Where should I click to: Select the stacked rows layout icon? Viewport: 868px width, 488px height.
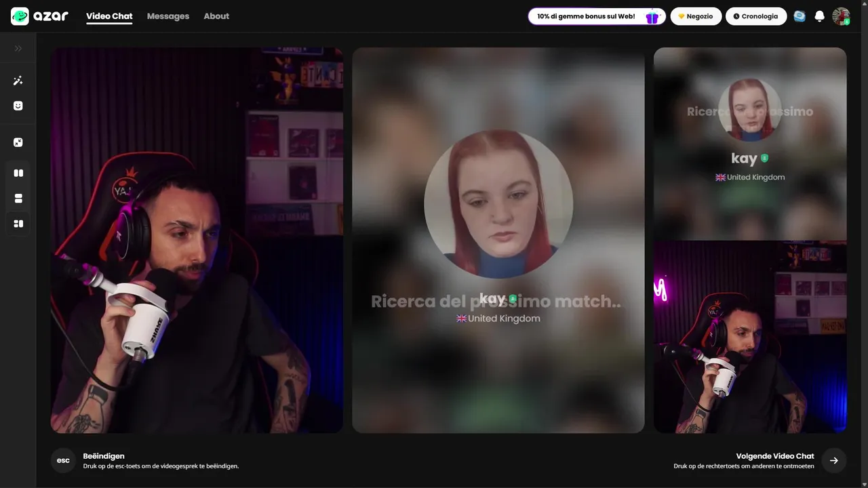[18, 198]
